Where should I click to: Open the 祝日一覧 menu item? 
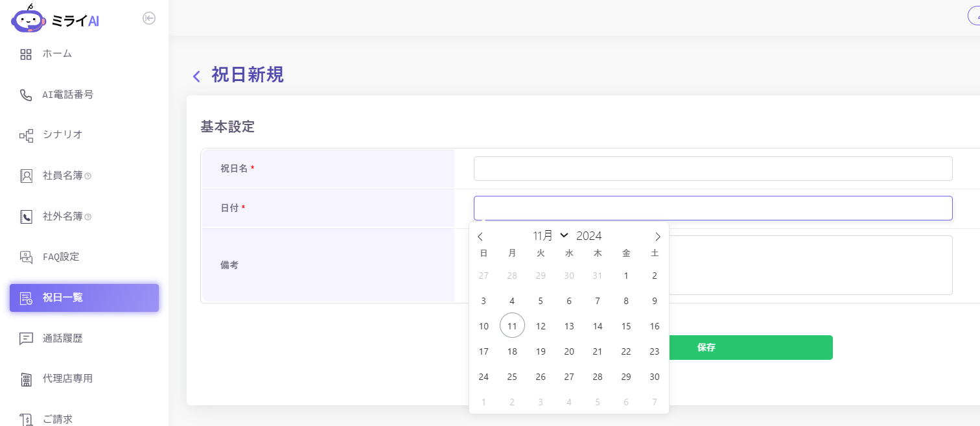[x=84, y=298]
